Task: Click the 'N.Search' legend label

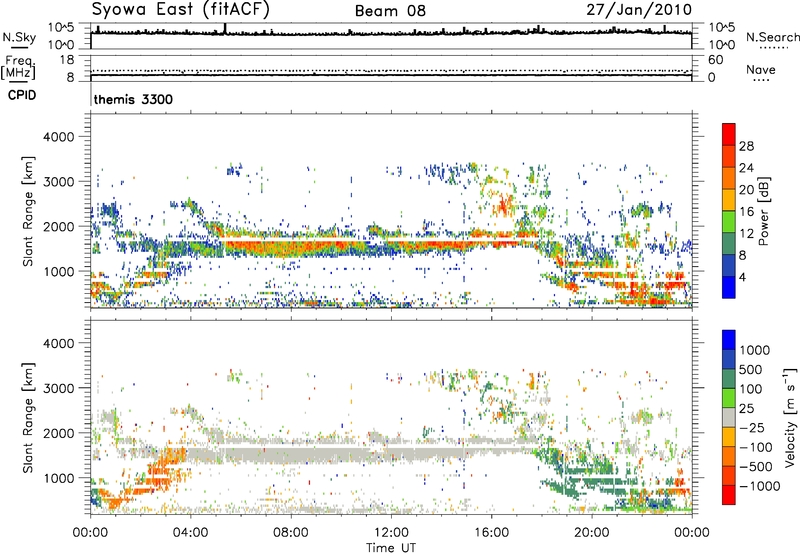Action: (x=773, y=37)
